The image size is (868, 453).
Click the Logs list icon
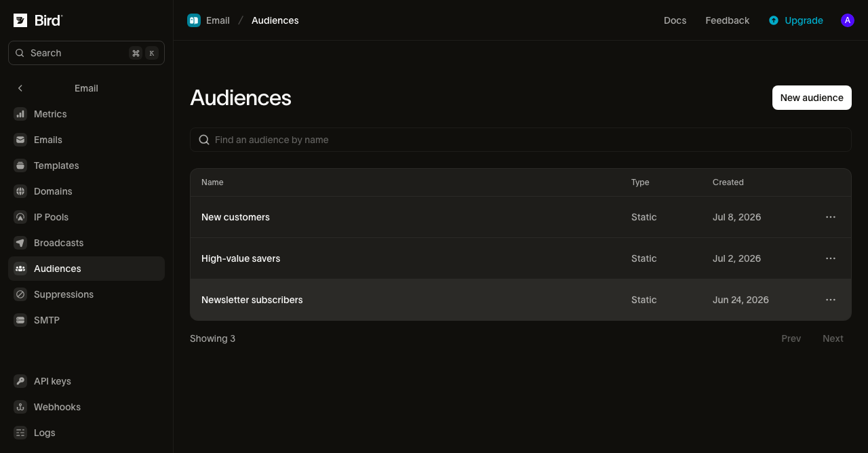[x=20, y=433]
